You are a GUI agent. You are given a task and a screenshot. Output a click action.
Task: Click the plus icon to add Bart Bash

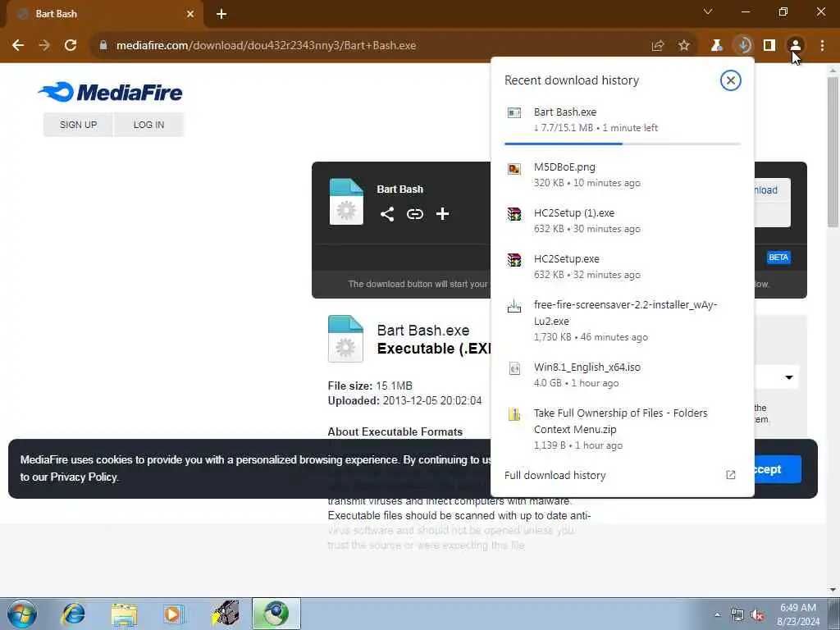[442, 214]
